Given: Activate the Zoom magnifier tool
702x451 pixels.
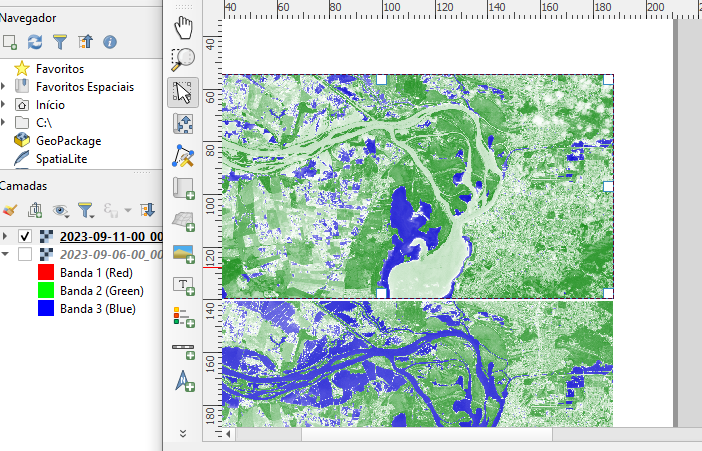Looking at the screenshot, I should click(183, 59).
